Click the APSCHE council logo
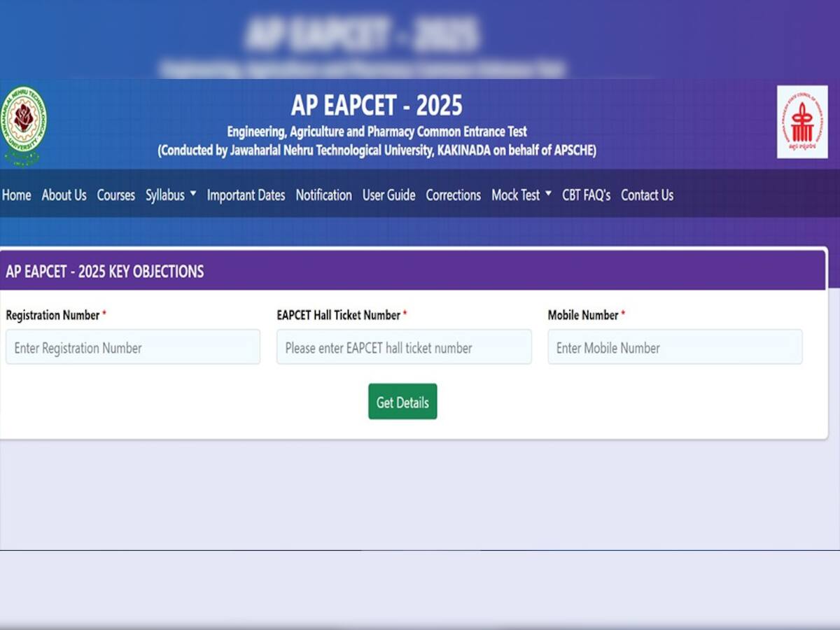 (801, 120)
